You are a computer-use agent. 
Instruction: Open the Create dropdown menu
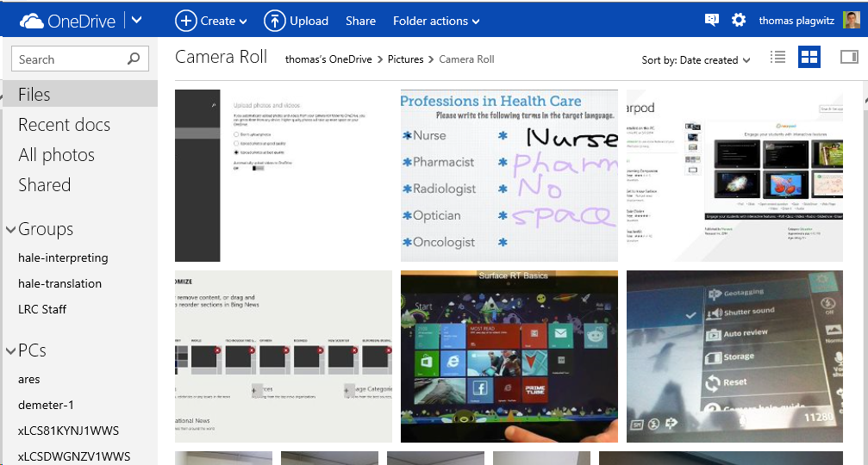tap(211, 21)
